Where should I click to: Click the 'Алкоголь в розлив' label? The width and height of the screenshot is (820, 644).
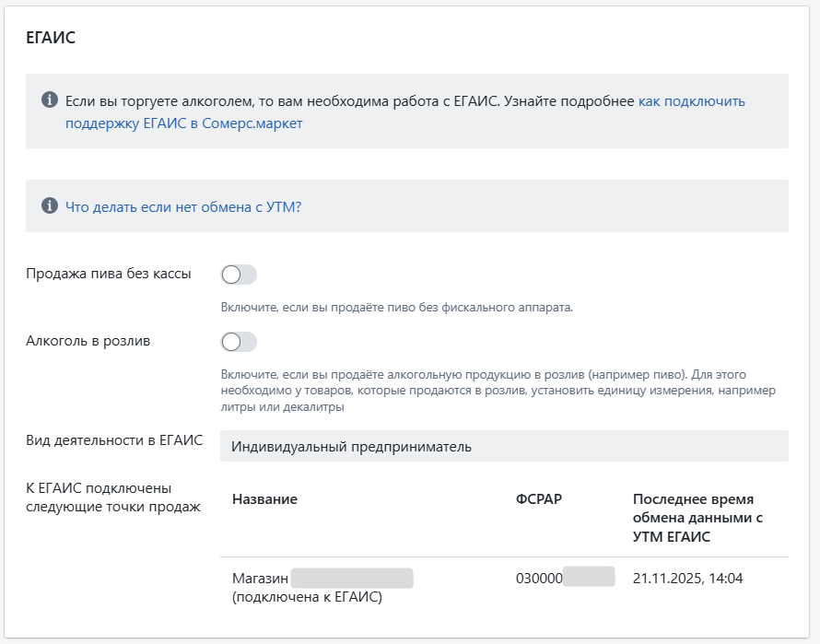pos(88,341)
